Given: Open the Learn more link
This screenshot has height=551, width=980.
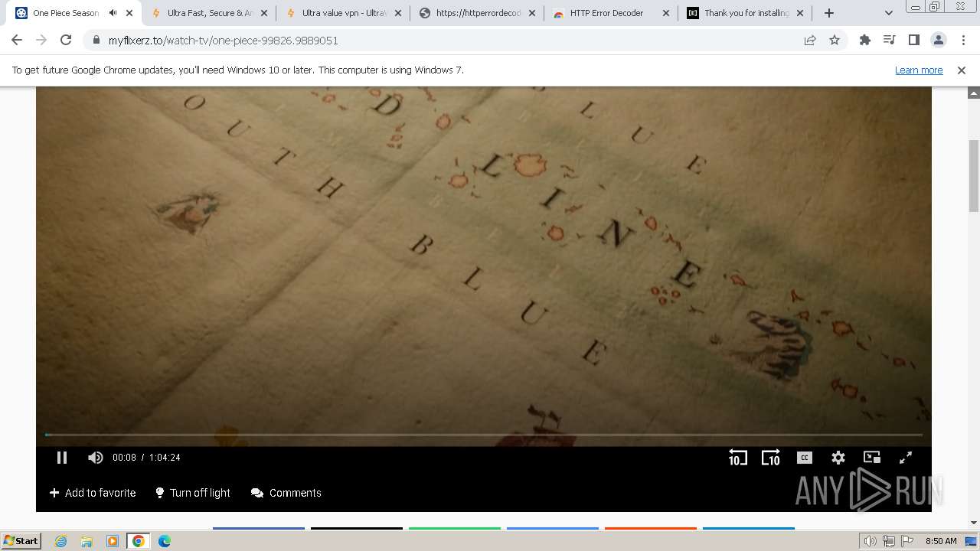Looking at the screenshot, I should [919, 70].
